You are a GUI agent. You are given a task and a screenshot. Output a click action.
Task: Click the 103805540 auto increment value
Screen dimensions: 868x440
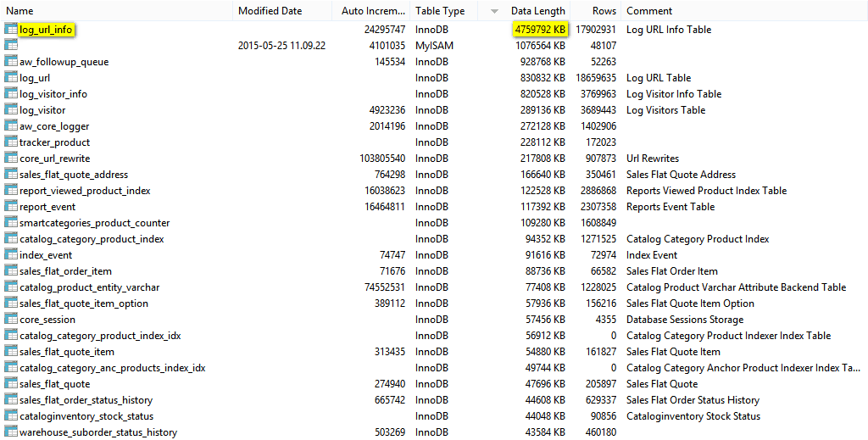[x=382, y=159]
